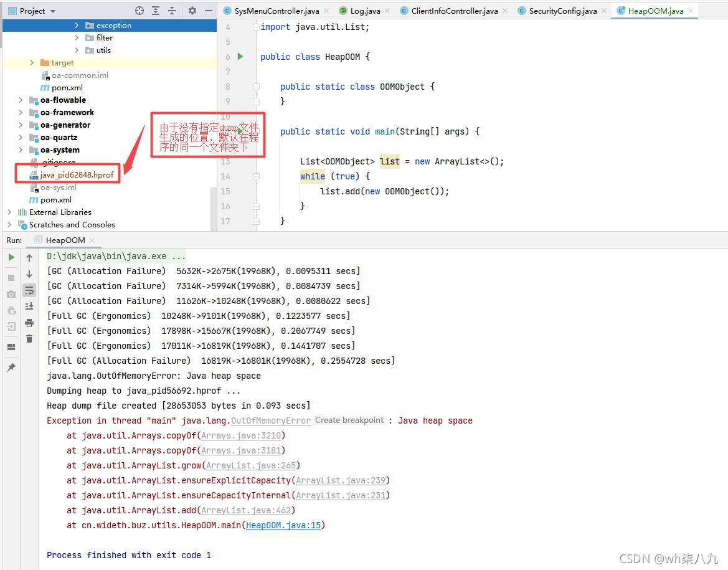Expand the oa-flowable module
The width and height of the screenshot is (728, 570).
coord(21,100)
